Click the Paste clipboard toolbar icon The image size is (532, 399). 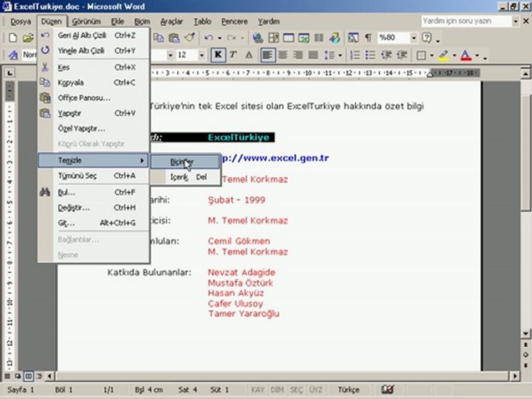pos(174,38)
